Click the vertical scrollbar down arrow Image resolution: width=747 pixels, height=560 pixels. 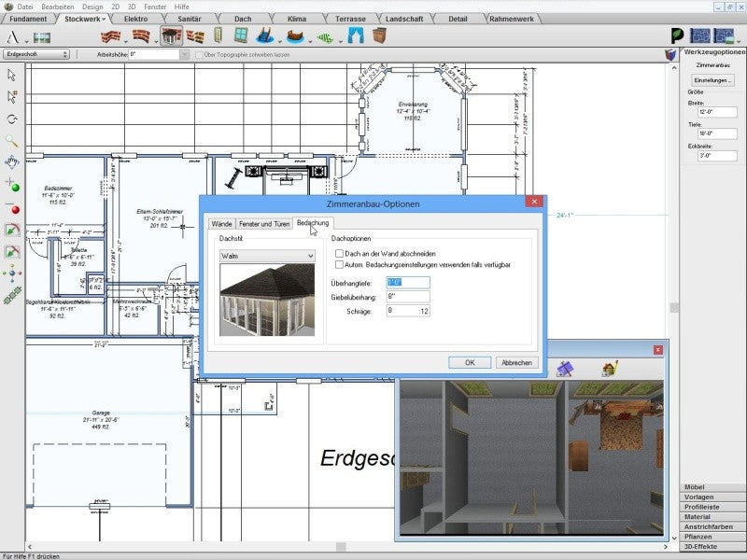click(x=674, y=539)
